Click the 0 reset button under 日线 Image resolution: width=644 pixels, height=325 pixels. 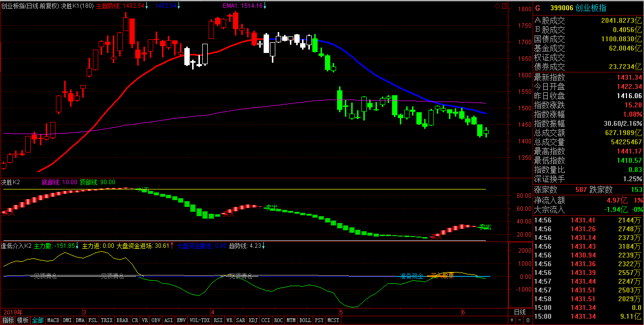tap(528, 320)
